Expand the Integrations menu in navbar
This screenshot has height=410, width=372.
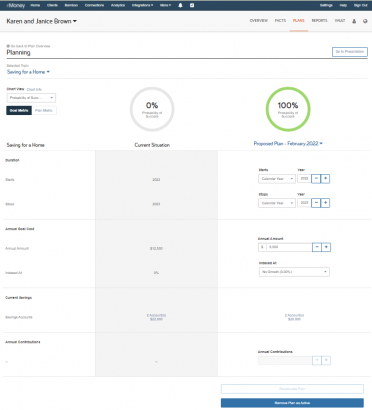(142, 5)
